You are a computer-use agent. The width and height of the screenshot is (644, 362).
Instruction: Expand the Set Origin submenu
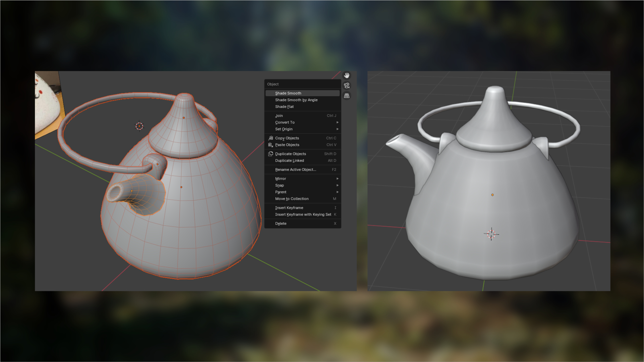pyautogui.click(x=302, y=129)
